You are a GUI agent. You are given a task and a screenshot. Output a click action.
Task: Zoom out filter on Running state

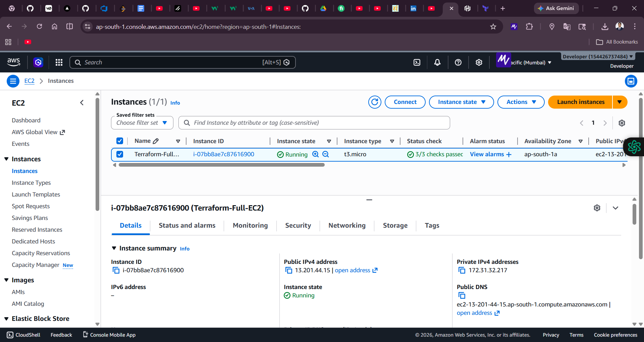coord(326,154)
